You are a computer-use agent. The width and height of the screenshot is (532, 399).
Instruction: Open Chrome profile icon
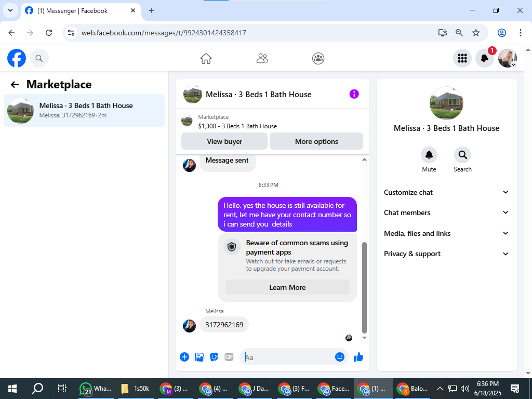(502, 33)
